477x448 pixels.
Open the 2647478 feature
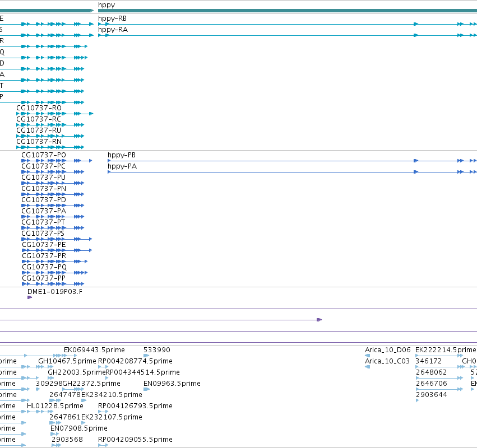click(65, 395)
